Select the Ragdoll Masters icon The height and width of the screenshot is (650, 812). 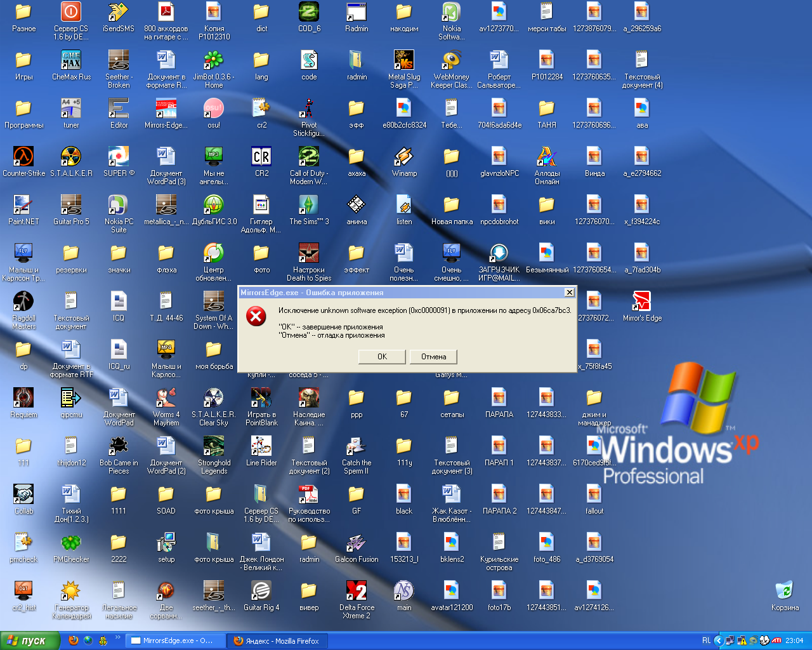click(x=23, y=310)
